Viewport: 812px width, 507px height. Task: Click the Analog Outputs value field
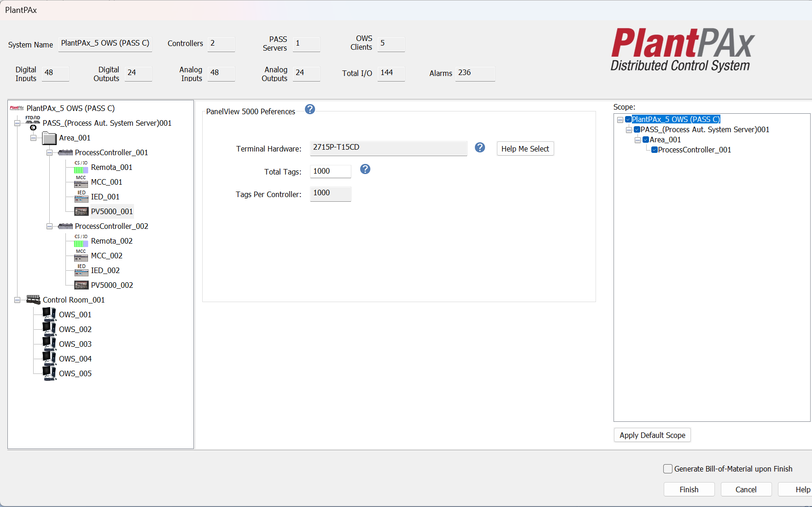tap(306, 74)
